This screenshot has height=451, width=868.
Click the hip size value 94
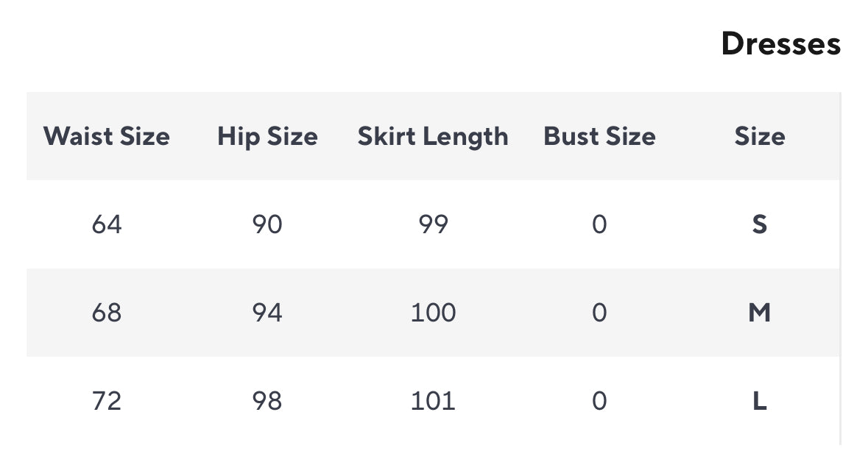(x=267, y=313)
